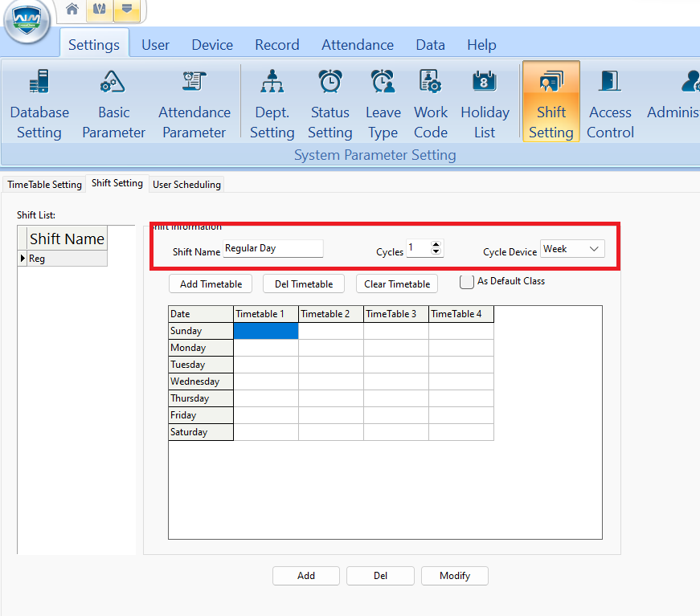The height and width of the screenshot is (616, 700).
Task: Increase the Cycles value
Action: click(x=436, y=244)
